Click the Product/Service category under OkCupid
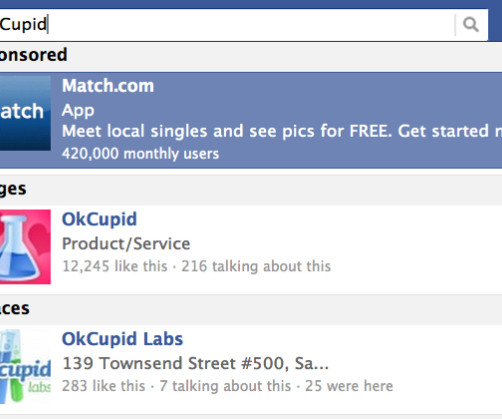This screenshot has width=502, height=419. 126,244
